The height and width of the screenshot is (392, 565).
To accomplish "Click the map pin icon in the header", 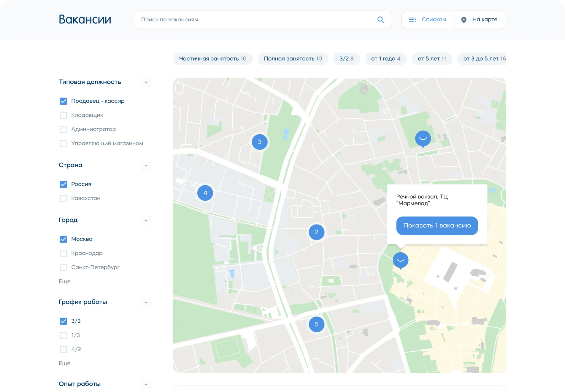I will [x=464, y=20].
